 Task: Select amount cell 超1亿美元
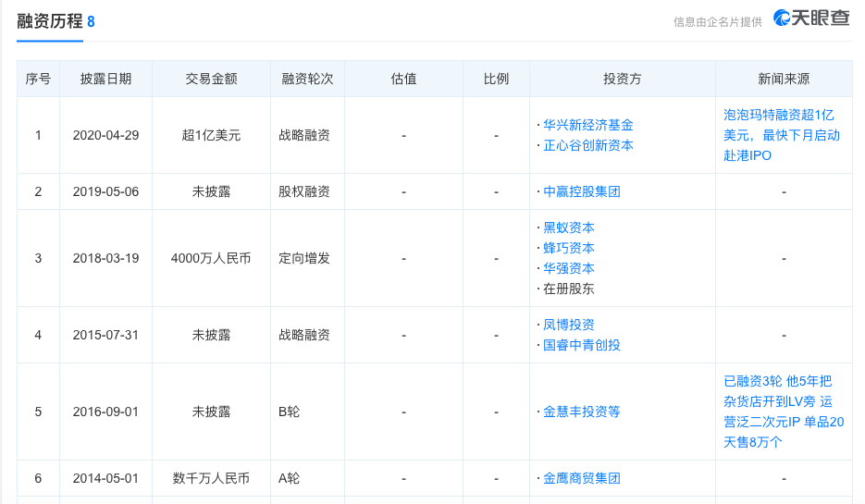[x=211, y=135]
